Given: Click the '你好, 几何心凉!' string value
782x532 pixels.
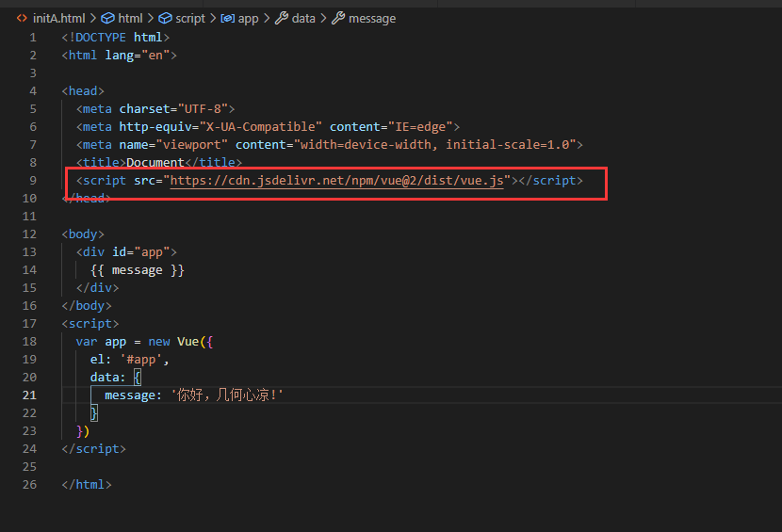Looking at the screenshot, I should (x=227, y=395).
